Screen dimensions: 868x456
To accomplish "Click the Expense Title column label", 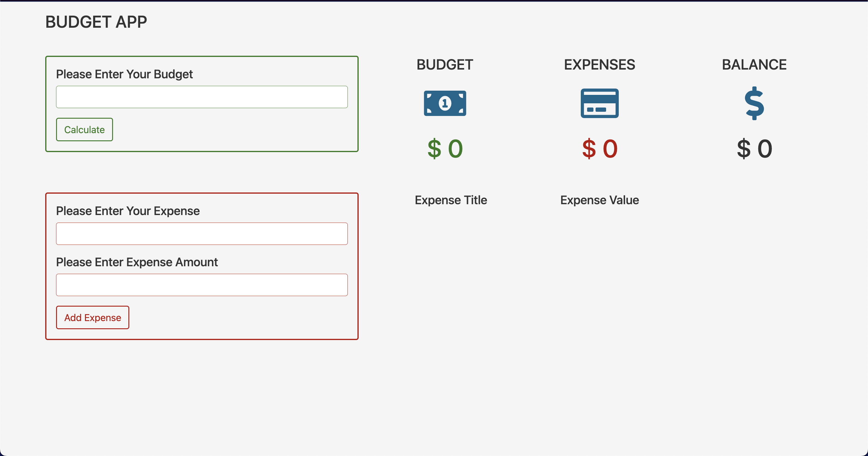I will (x=451, y=200).
